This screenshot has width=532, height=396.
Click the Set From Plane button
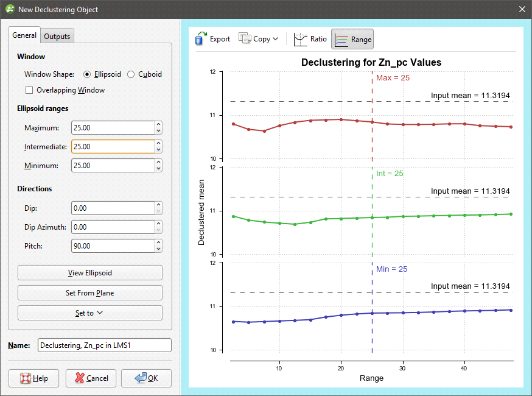(x=89, y=293)
